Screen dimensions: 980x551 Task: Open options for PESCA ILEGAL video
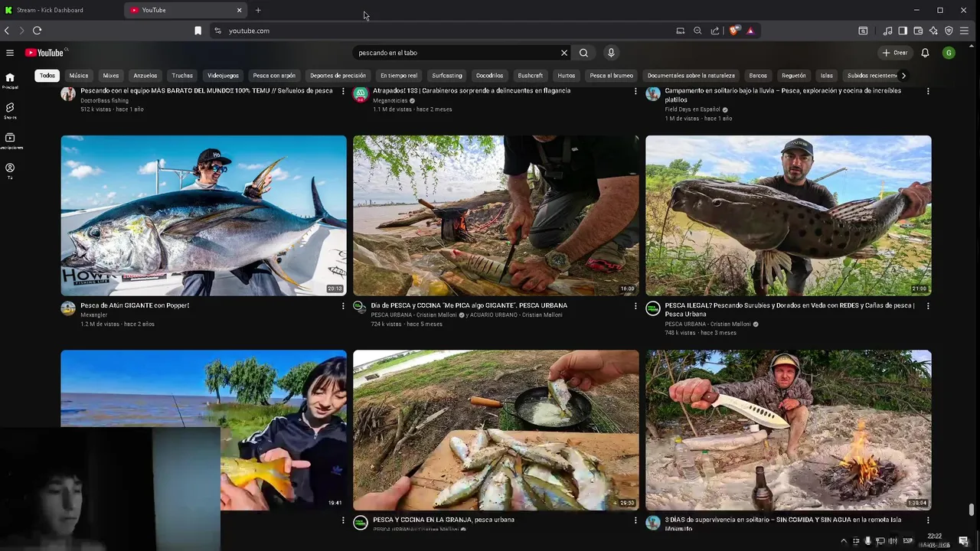pos(928,306)
